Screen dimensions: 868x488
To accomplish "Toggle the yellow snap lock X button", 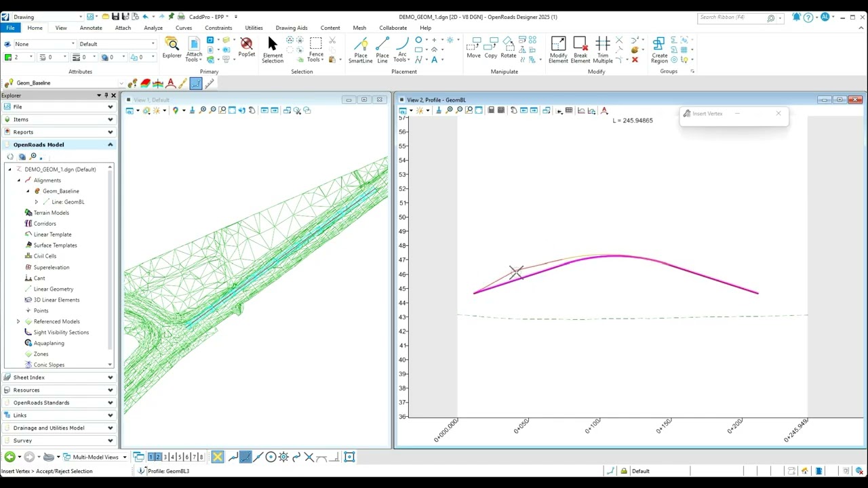I will (x=217, y=457).
